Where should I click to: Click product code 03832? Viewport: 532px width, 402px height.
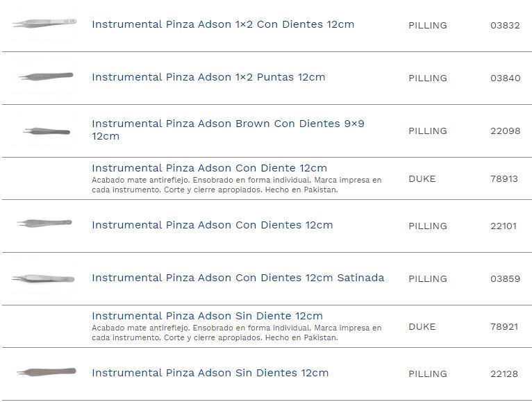click(x=505, y=26)
